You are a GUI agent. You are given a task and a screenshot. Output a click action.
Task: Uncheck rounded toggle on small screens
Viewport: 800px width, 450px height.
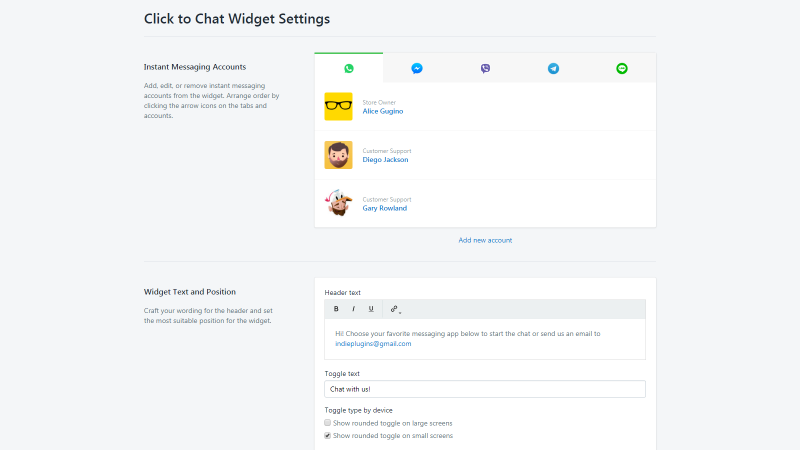(x=328, y=435)
